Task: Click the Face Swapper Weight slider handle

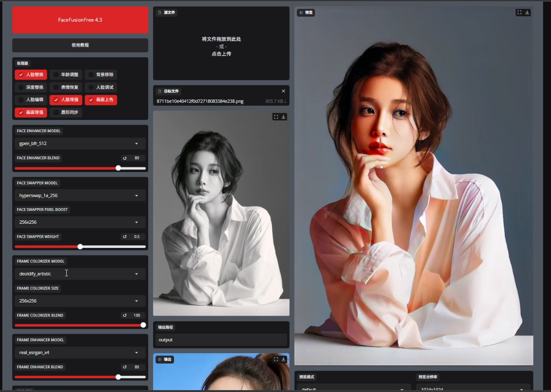Action: click(x=80, y=246)
